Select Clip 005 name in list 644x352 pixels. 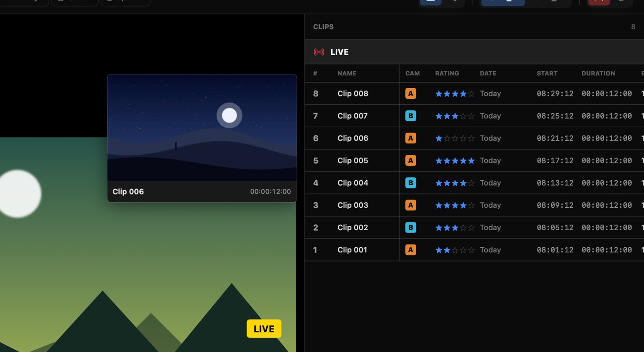click(353, 160)
